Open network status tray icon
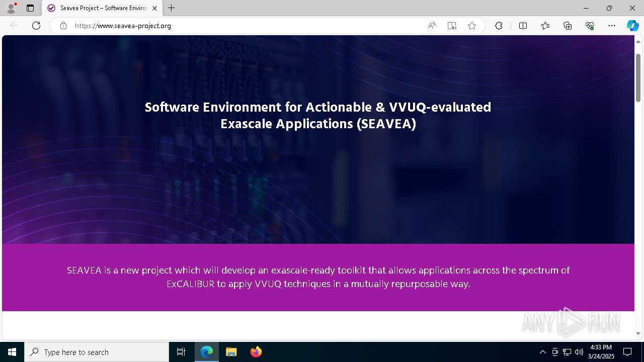This screenshot has width=644, height=362. pyautogui.click(x=567, y=352)
